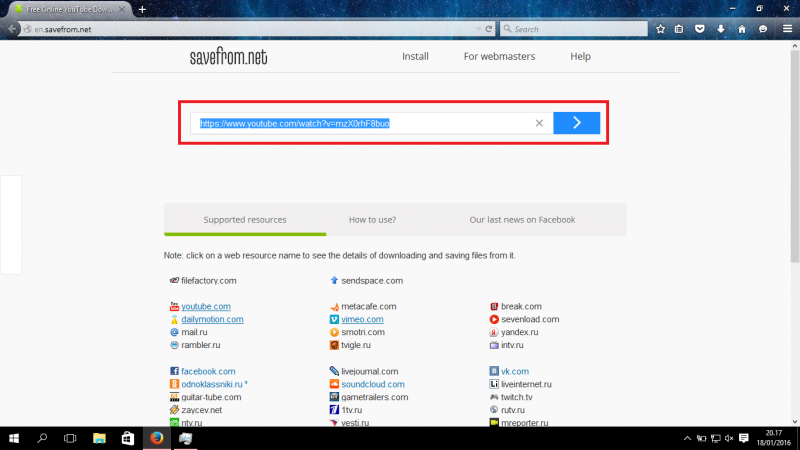800x450 pixels.
Task: Open the Pocket icon in toolbar
Action: coord(699,29)
